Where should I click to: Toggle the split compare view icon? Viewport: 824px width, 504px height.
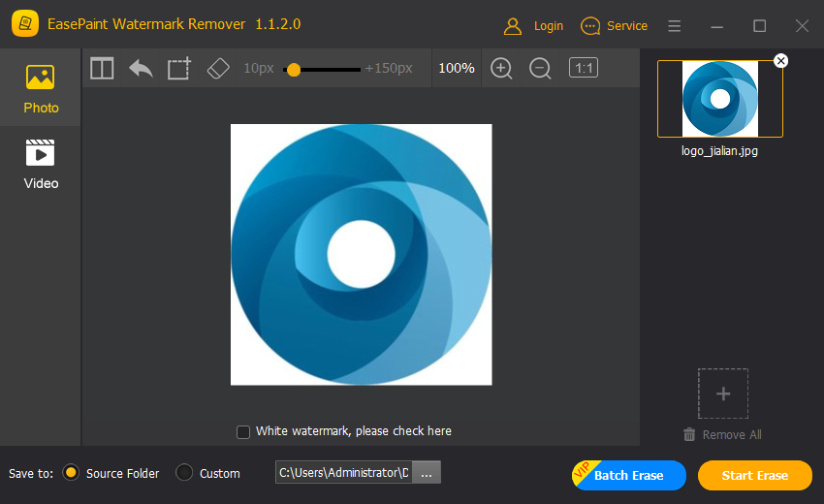coord(102,68)
